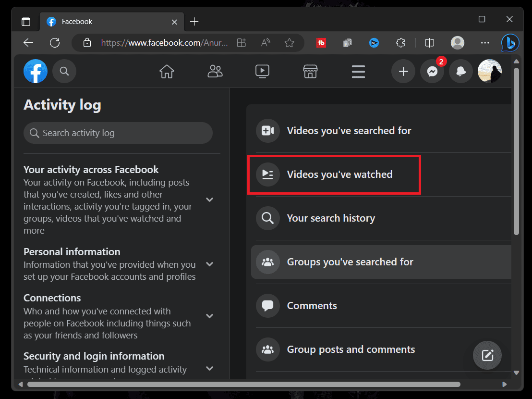
Task: Click the Activity log heading
Action: (x=62, y=105)
